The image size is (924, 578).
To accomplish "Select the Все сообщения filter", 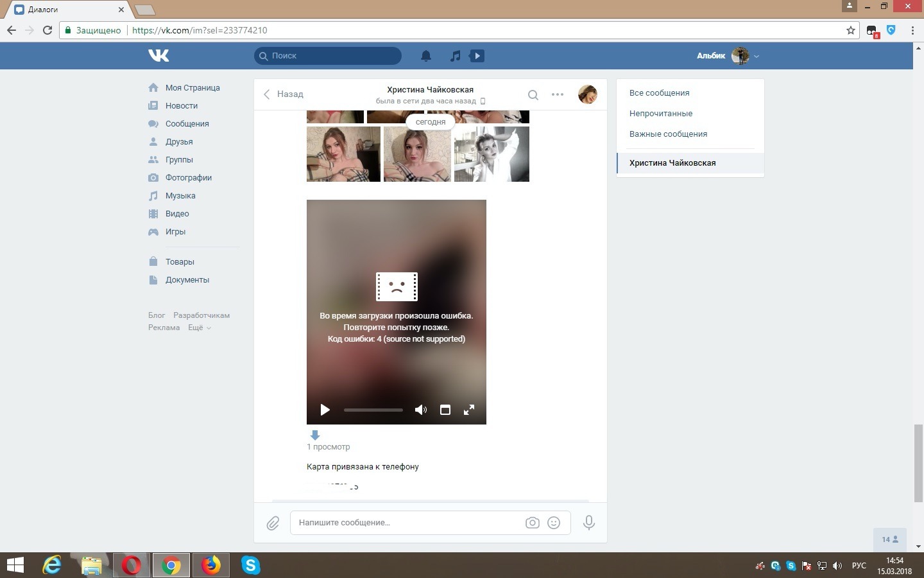I will click(x=660, y=93).
